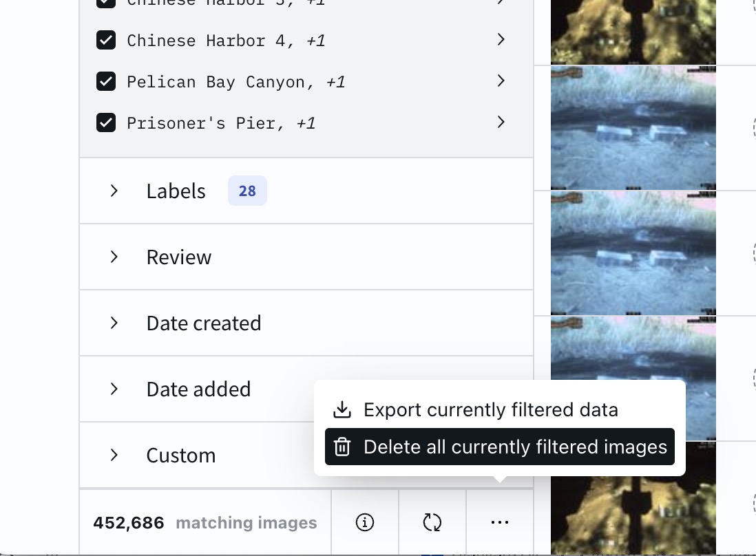This screenshot has width=756, height=556.
Task: Open the three-dot more options menu
Action: 500,523
